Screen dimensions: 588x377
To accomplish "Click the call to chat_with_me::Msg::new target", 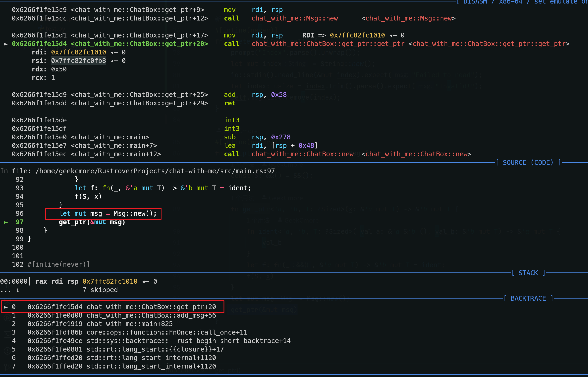I will (295, 19).
